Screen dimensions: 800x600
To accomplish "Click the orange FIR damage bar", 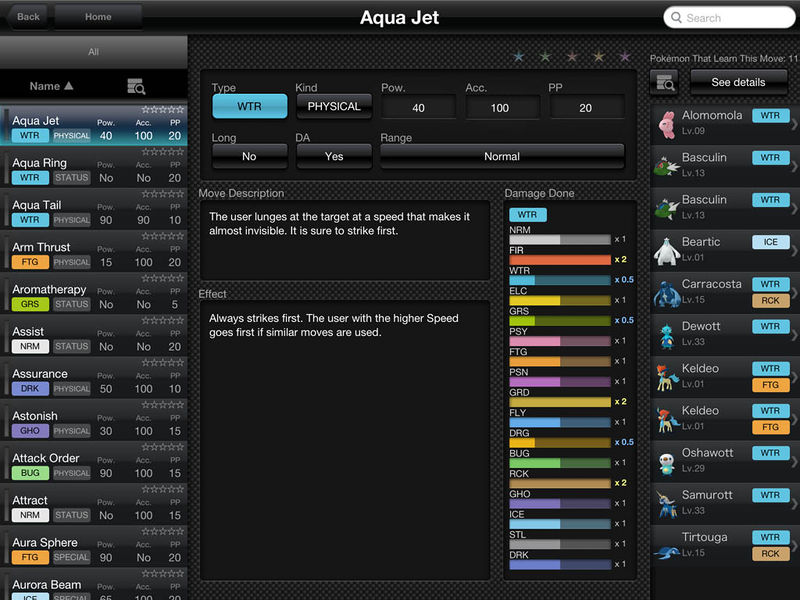I will pyautogui.click(x=559, y=260).
